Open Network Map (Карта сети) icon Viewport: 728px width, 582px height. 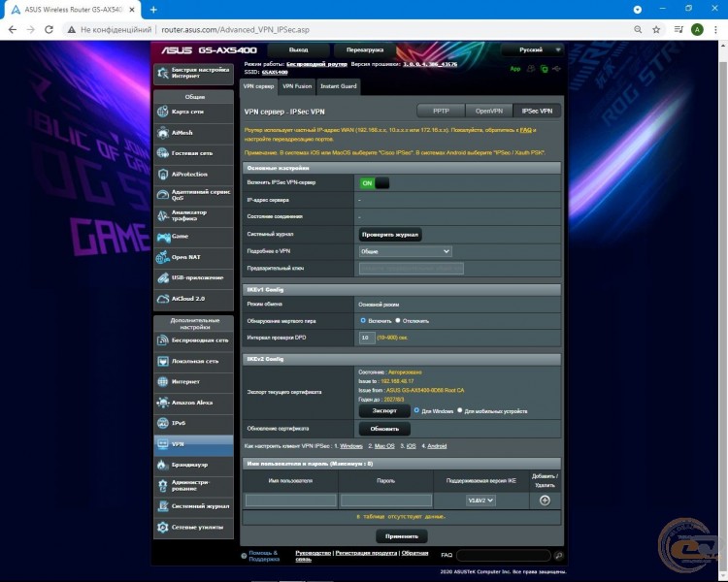tap(162, 112)
